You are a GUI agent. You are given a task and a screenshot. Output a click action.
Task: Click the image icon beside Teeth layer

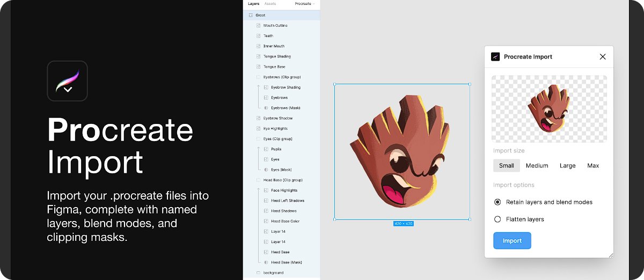[x=258, y=36]
